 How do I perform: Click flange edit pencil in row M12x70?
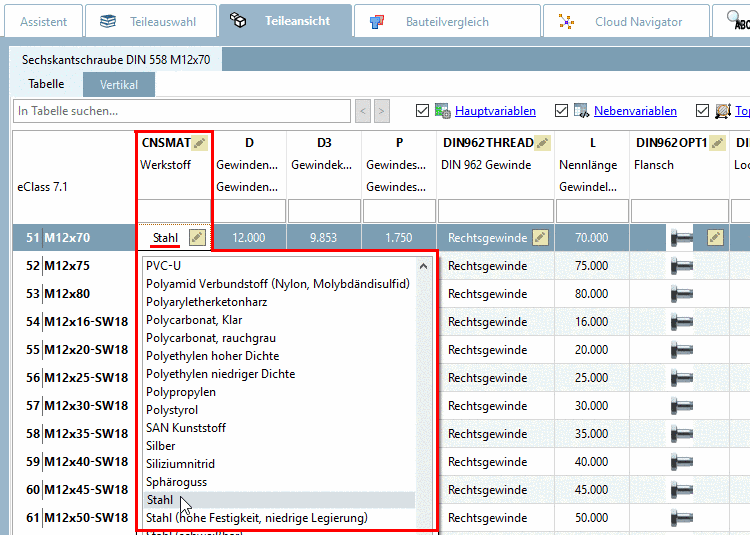click(x=715, y=237)
